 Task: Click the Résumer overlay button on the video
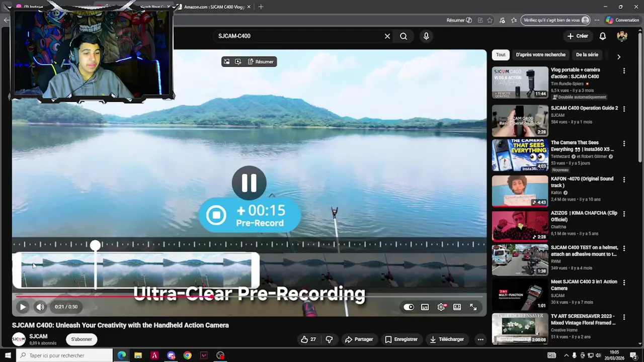pyautogui.click(x=261, y=62)
